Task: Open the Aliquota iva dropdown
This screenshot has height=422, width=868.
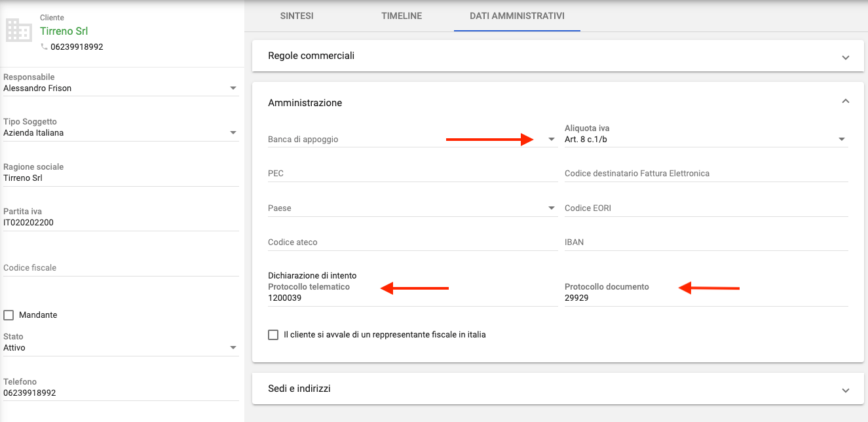Action: coord(842,139)
